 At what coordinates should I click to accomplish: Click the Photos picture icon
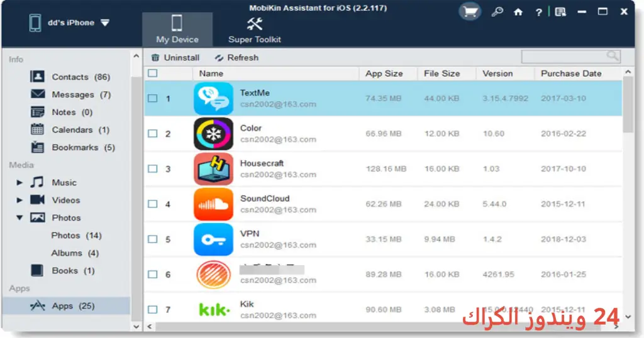tap(37, 217)
